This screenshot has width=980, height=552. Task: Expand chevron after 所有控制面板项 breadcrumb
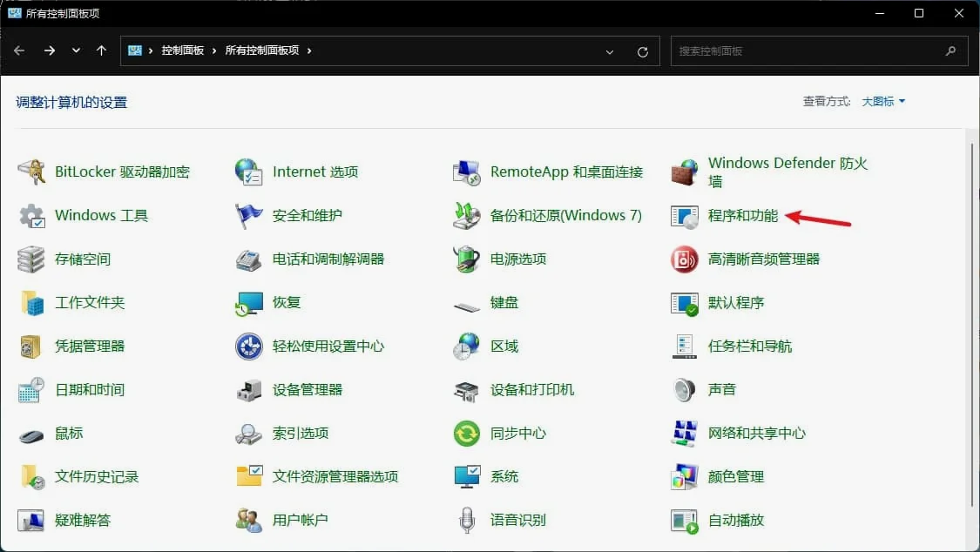[x=308, y=50]
